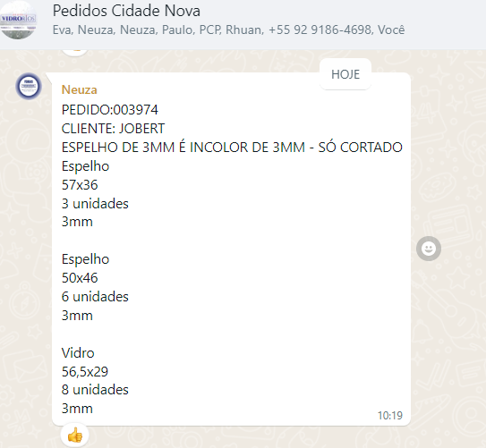Click the 50x46 dimension text

click(80, 278)
